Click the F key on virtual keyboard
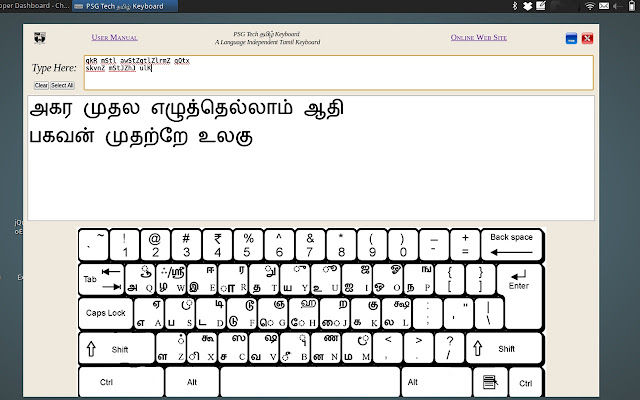The height and width of the screenshot is (400, 640). (x=242, y=313)
